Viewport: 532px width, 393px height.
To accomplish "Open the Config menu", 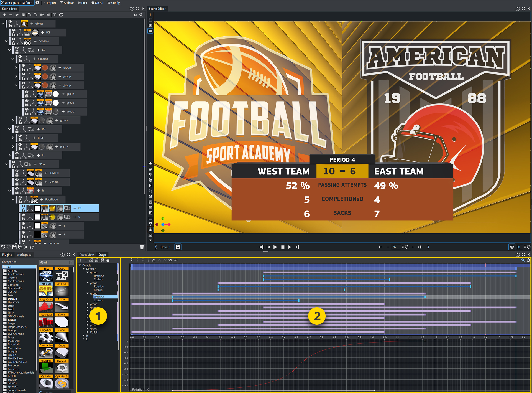I will point(114,3).
